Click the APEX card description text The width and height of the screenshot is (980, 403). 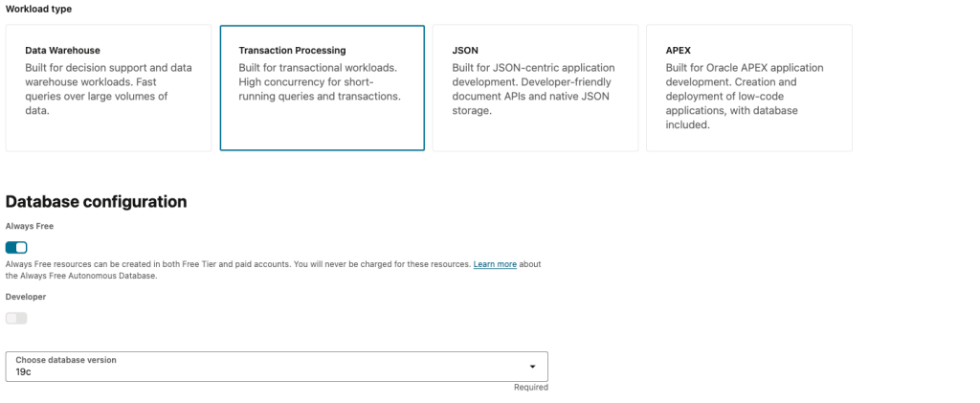tap(746, 96)
